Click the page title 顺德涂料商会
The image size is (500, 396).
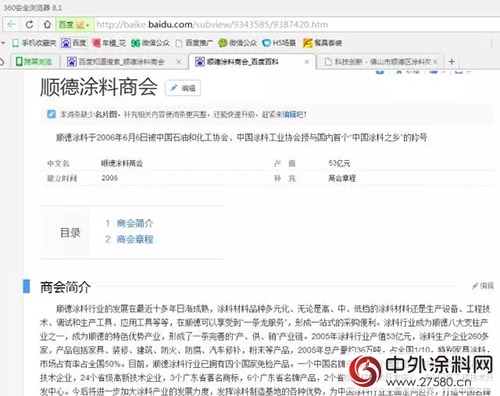click(99, 87)
